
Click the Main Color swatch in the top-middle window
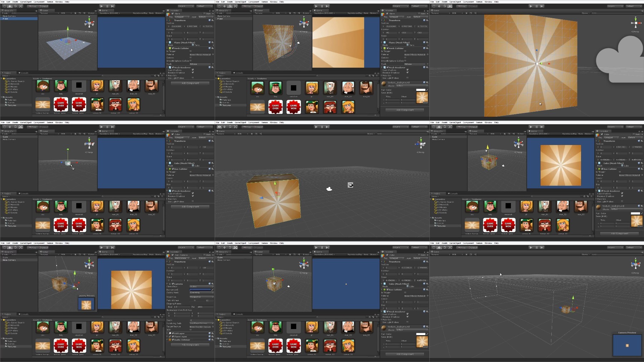click(421, 90)
